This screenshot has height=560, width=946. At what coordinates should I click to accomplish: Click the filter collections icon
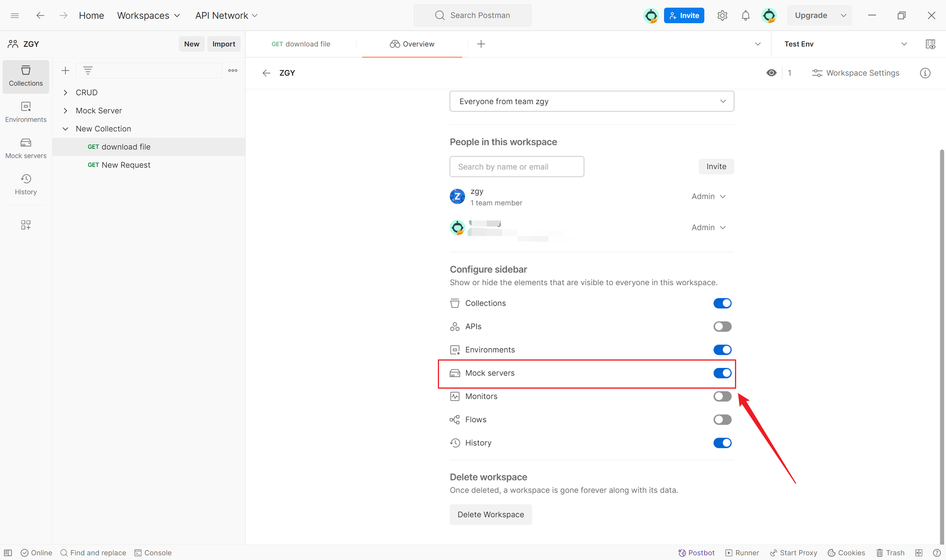click(x=88, y=70)
